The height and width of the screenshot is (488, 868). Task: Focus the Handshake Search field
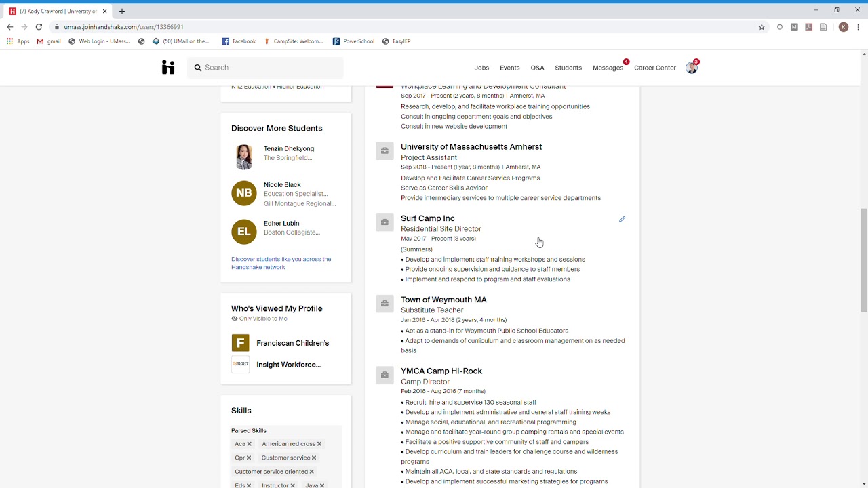[266, 68]
